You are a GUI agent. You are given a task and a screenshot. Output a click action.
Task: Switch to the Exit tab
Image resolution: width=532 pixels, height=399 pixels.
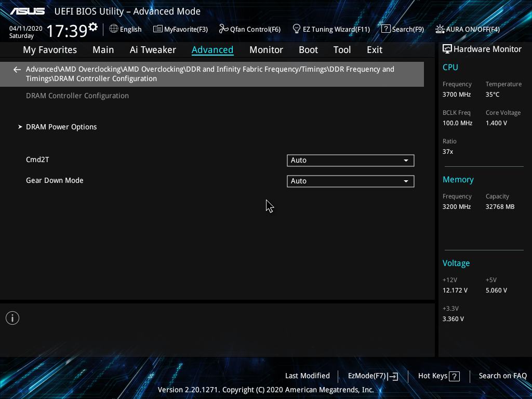tap(375, 50)
